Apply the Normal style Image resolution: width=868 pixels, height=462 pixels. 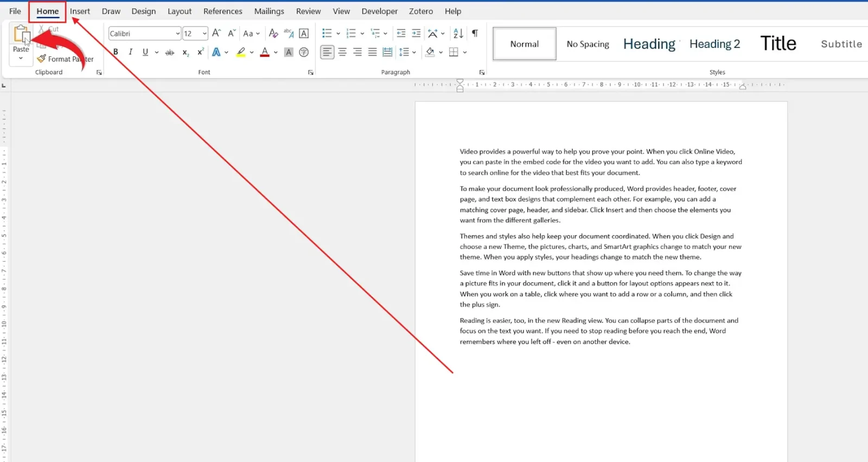click(x=525, y=44)
